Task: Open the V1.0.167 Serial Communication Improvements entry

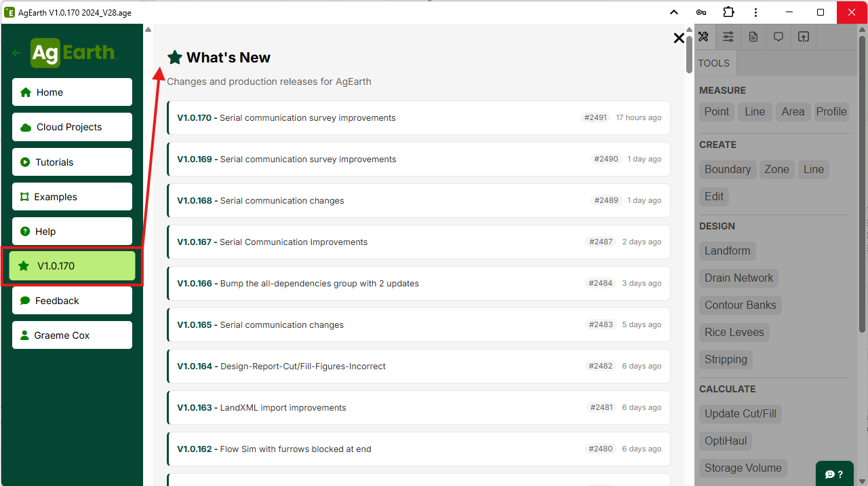Action: pos(418,242)
